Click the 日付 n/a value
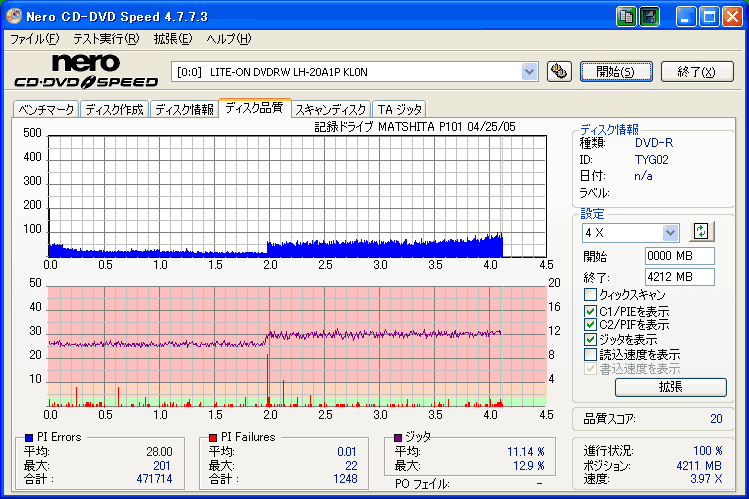This screenshot has height=499, width=749. coord(643,176)
